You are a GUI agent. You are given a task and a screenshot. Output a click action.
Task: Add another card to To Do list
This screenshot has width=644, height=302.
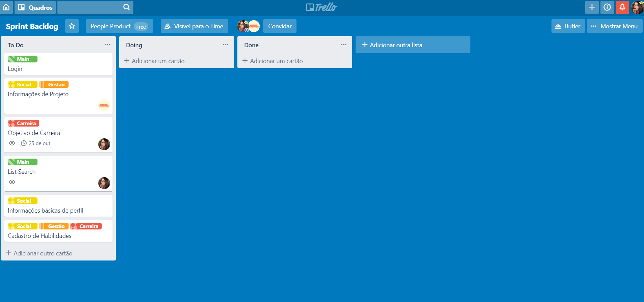(x=39, y=253)
